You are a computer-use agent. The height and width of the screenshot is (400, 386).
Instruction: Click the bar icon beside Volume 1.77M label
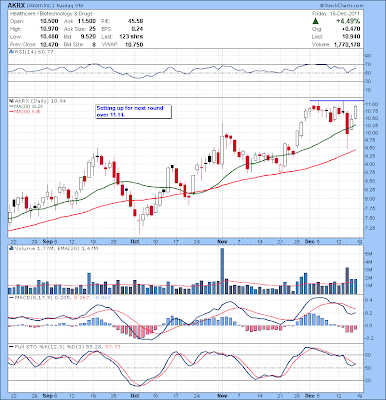tap(11, 248)
